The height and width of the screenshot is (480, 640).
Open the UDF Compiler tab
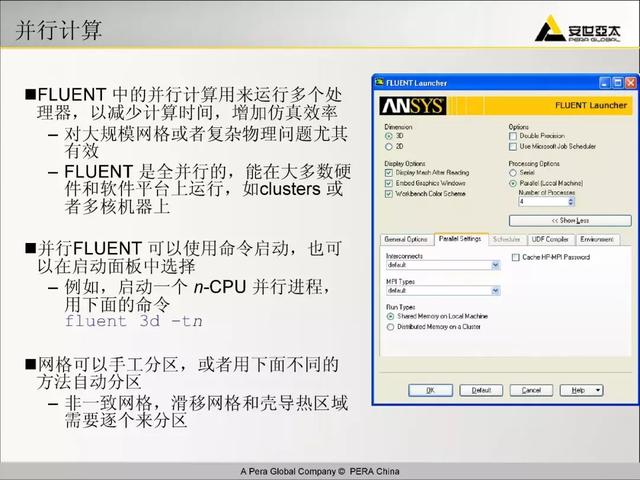(550, 240)
